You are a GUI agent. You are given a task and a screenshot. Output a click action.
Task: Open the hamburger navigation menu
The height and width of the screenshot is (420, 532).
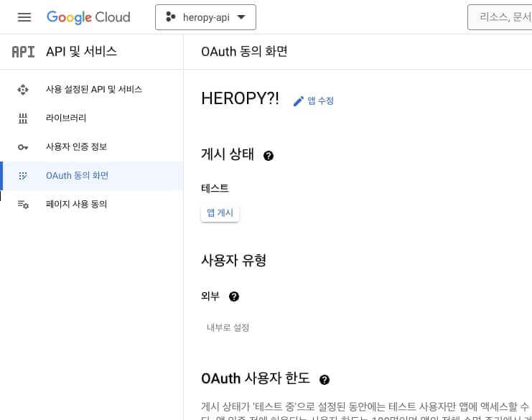(x=24, y=17)
